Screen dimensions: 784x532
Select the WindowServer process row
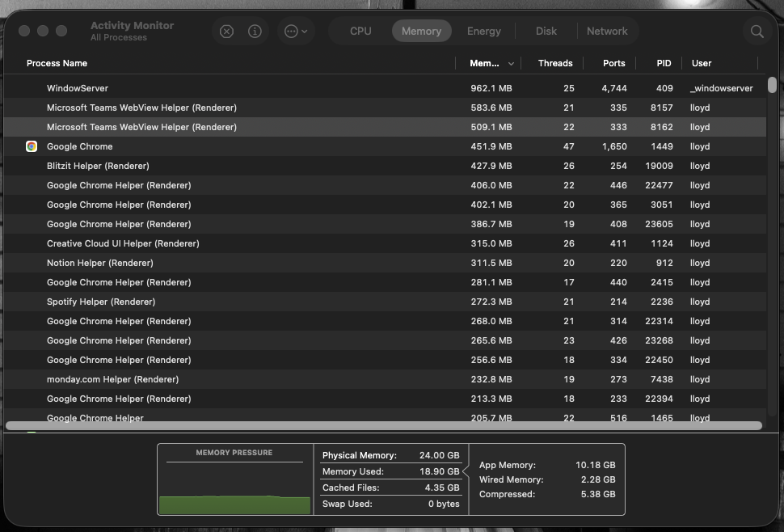(78, 88)
